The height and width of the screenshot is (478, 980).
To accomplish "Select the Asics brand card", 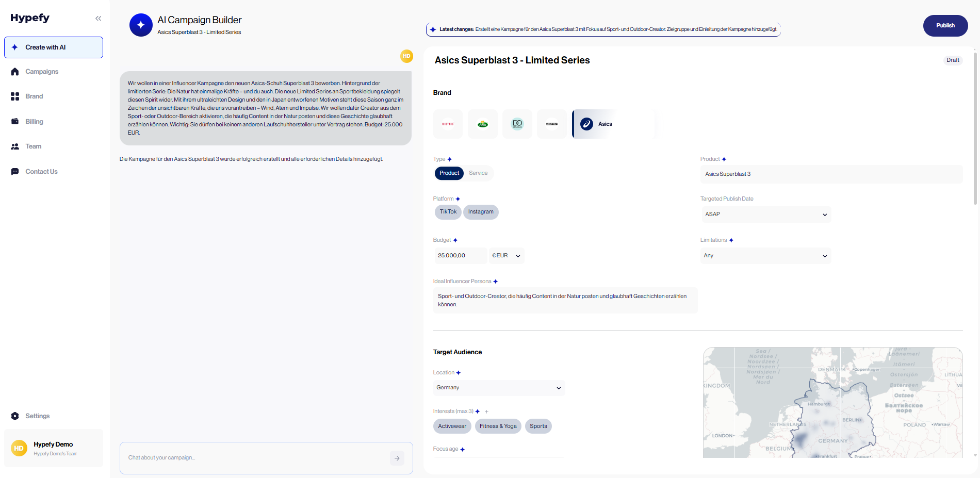I will [613, 124].
